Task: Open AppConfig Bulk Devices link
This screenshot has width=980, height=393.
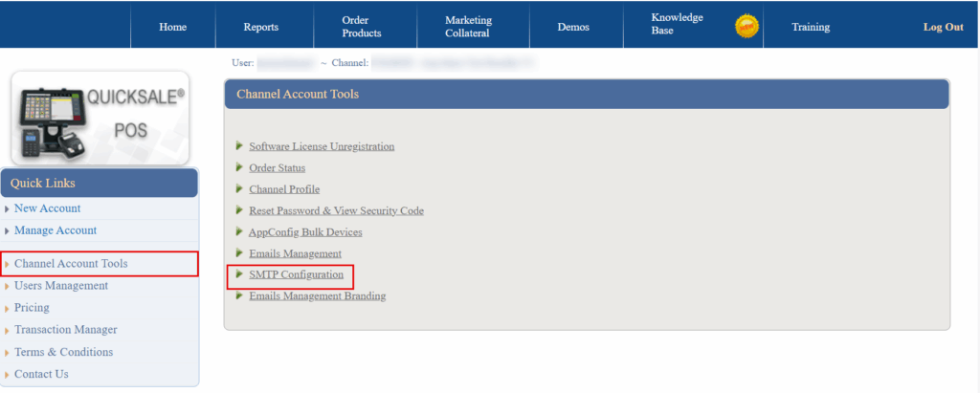Action: pos(305,232)
